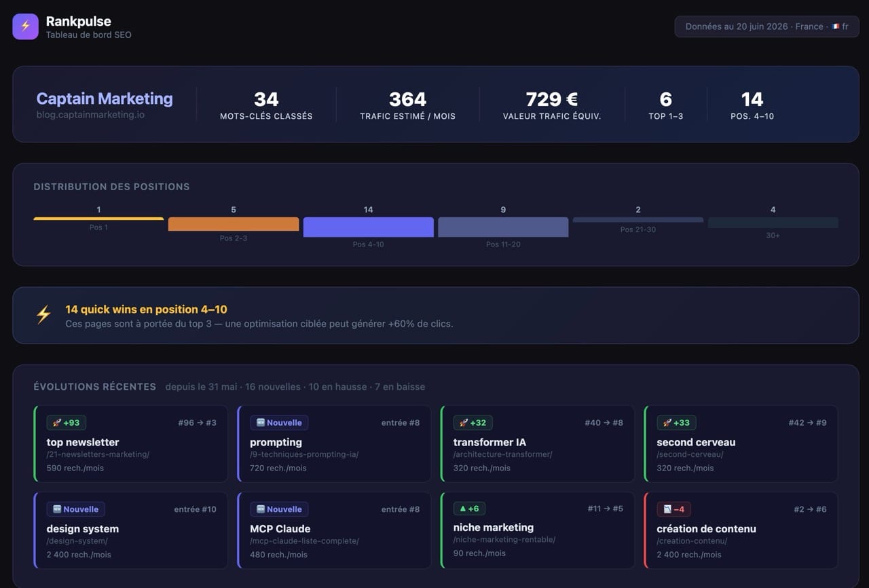Image resolution: width=869 pixels, height=588 pixels.
Task: Click the Rankpulse lightning logo icon
Action: 25,26
